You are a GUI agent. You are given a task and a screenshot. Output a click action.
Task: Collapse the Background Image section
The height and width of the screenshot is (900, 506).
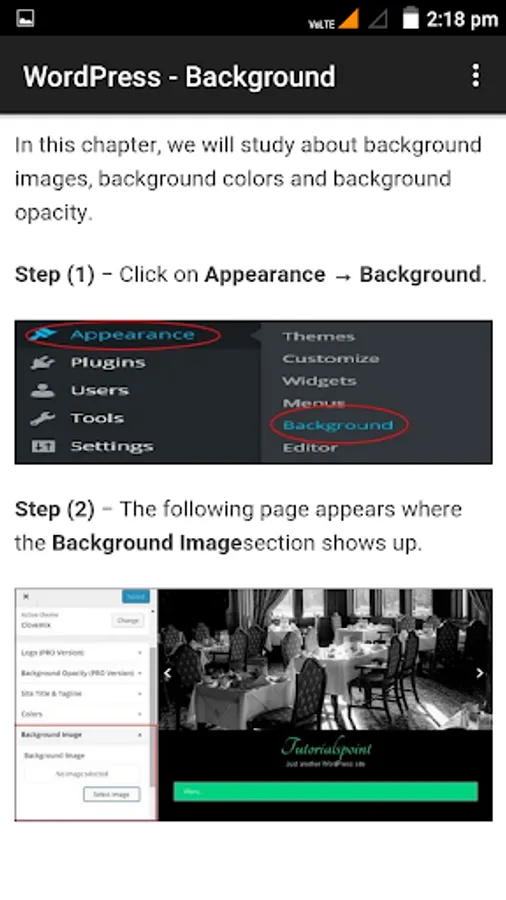(81, 735)
